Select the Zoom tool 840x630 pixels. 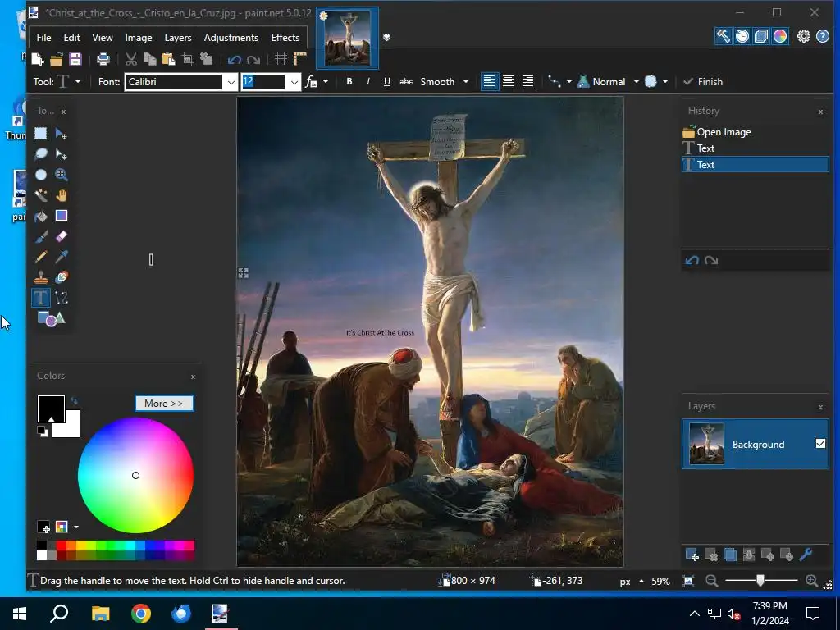coord(61,175)
